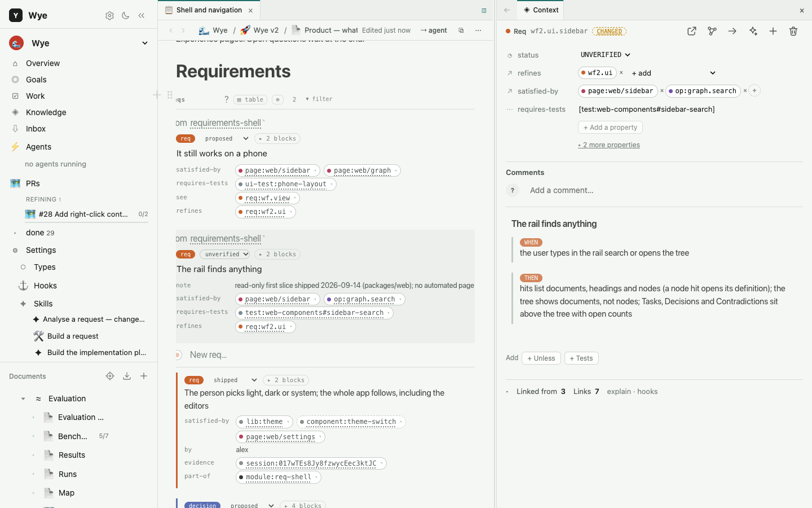The width and height of the screenshot is (812, 508).
Task: Open PR #28 Add right-click cont...
Action: coord(83,214)
